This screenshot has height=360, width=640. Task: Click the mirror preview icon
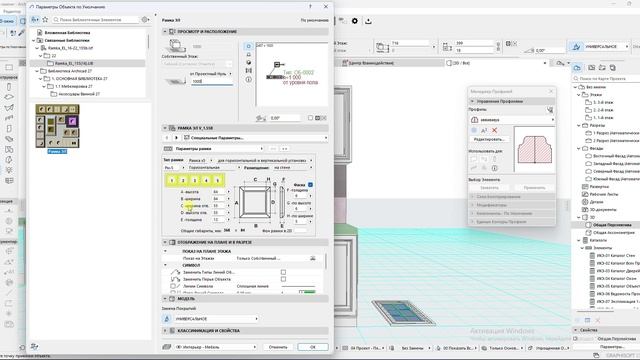[249, 71]
